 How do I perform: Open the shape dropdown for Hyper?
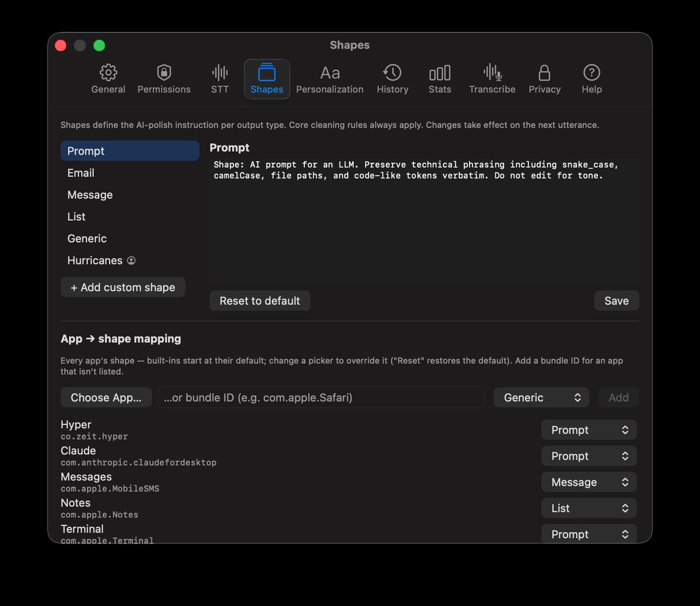(x=589, y=430)
